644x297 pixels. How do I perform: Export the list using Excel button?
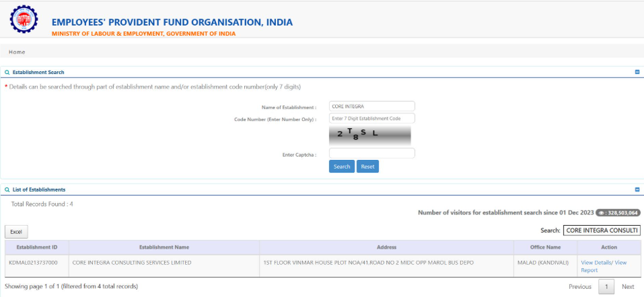(16, 232)
